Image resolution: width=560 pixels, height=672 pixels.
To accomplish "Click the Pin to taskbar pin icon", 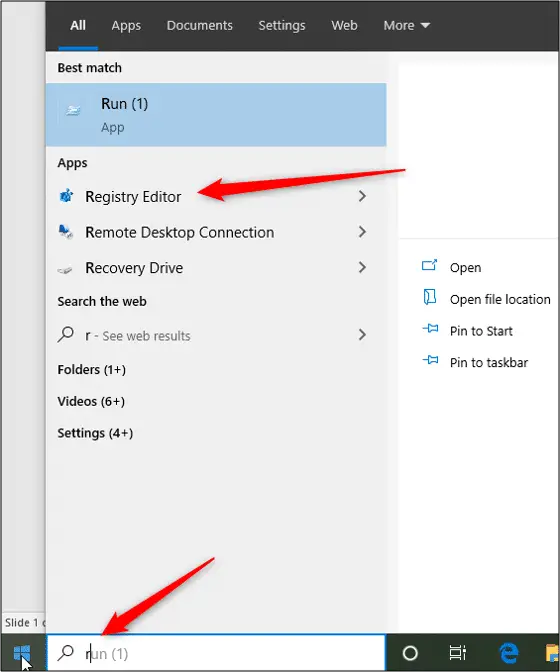I will pos(430,360).
